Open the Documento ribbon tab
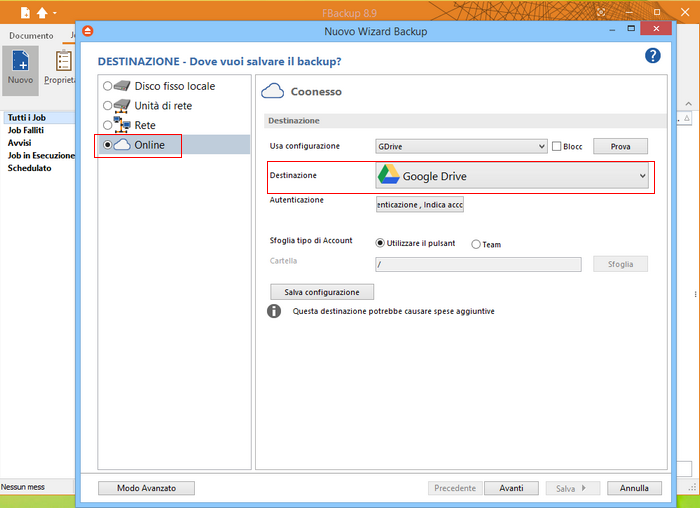Screen dimensions: 700x508 click(x=31, y=35)
